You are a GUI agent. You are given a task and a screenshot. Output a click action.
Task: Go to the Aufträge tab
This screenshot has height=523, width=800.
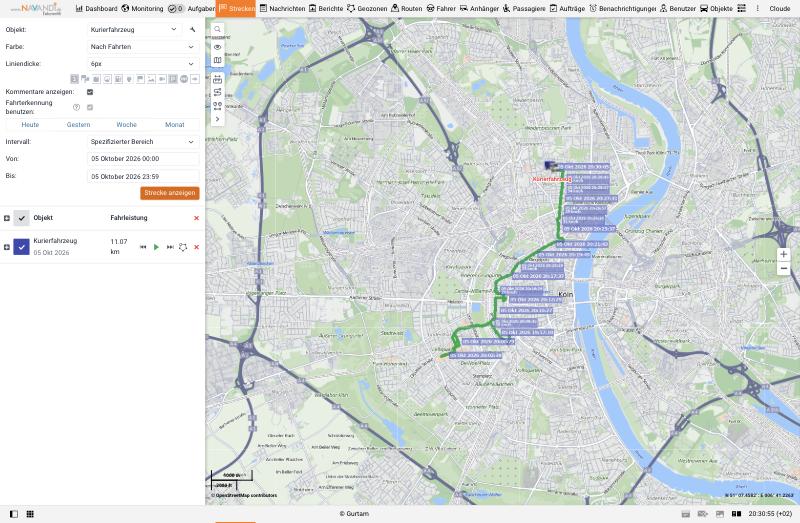pyautogui.click(x=567, y=9)
